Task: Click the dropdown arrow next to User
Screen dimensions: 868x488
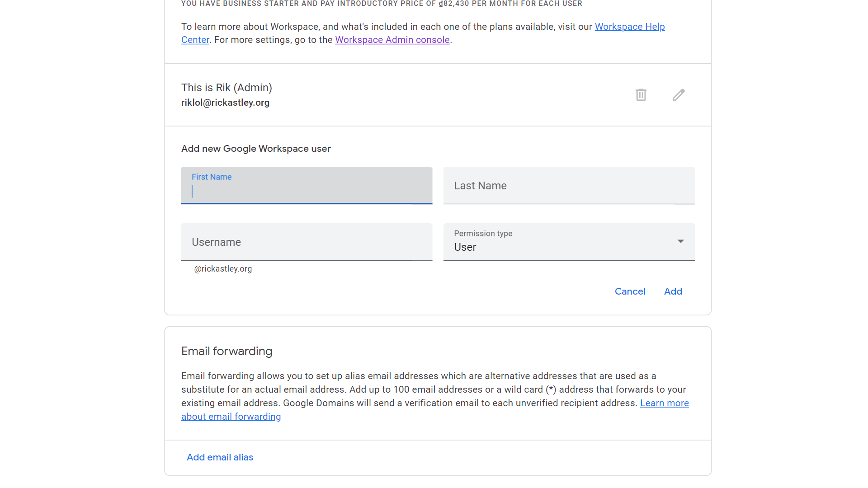Action: pyautogui.click(x=680, y=242)
